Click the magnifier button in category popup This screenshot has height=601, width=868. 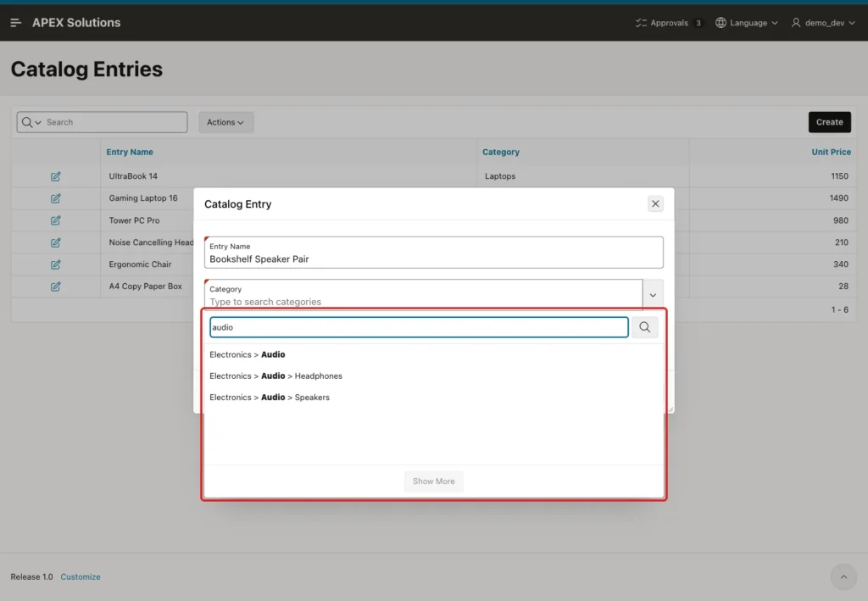point(645,327)
